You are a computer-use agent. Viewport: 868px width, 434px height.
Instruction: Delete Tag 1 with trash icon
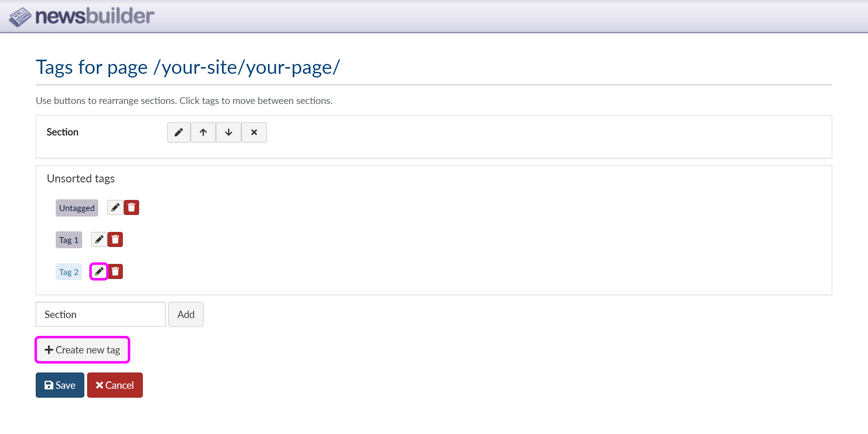coord(115,239)
